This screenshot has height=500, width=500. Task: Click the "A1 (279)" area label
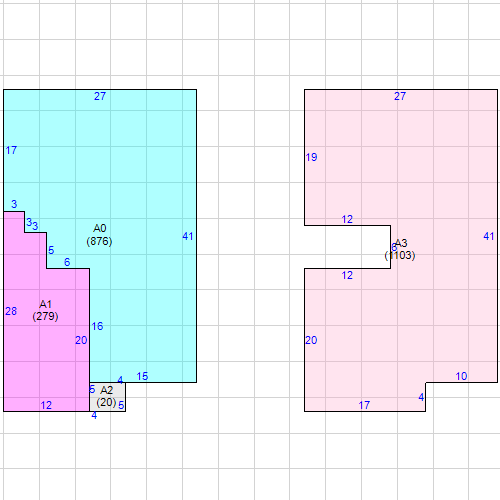pyautogui.click(x=45, y=310)
